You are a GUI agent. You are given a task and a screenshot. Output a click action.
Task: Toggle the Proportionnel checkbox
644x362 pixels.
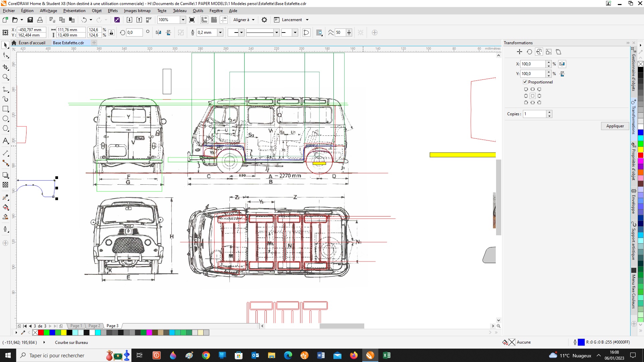[525, 82]
